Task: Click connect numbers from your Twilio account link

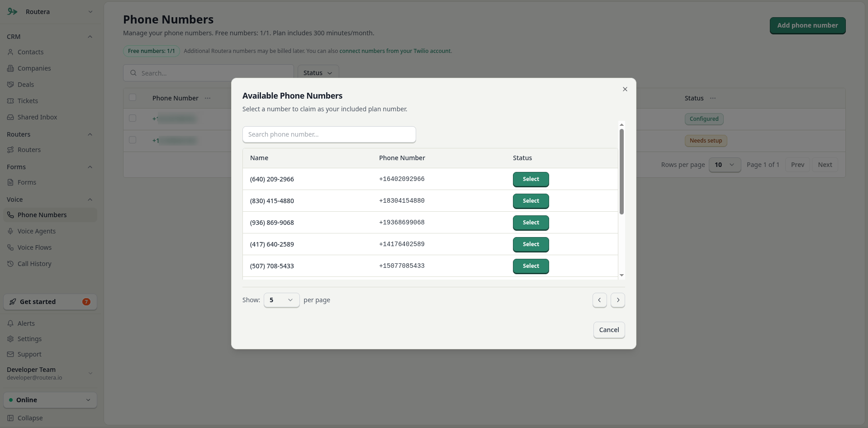Action: click(395, 51)
